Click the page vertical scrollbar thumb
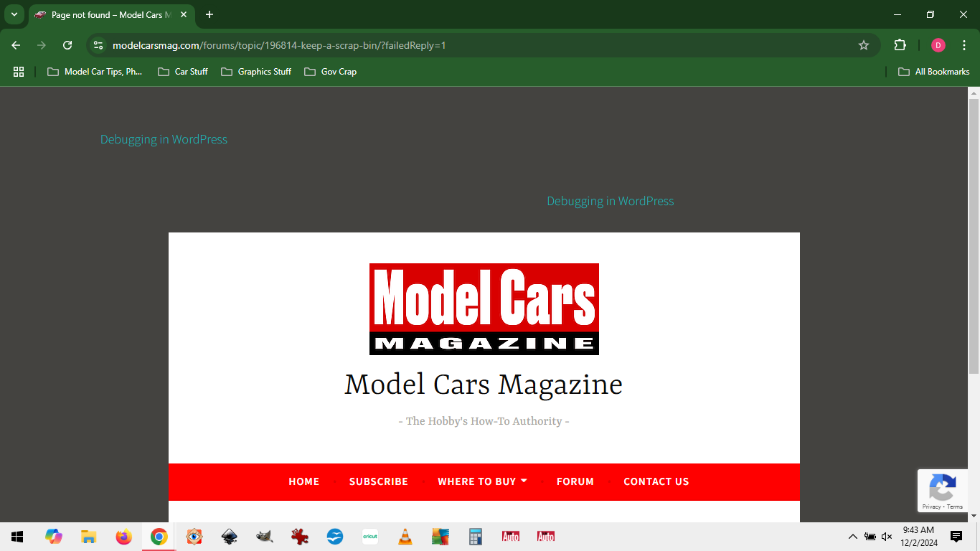The image size is (980, 551). [974, 237]
